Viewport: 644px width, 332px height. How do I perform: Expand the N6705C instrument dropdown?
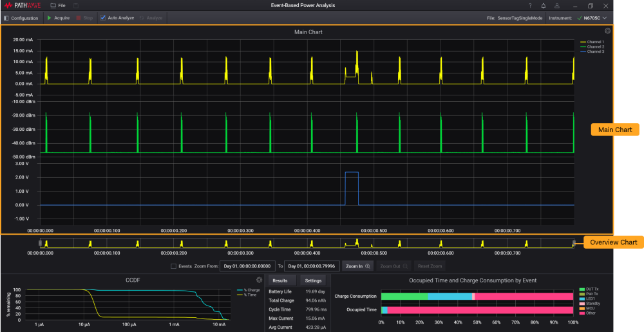point(604,18)
